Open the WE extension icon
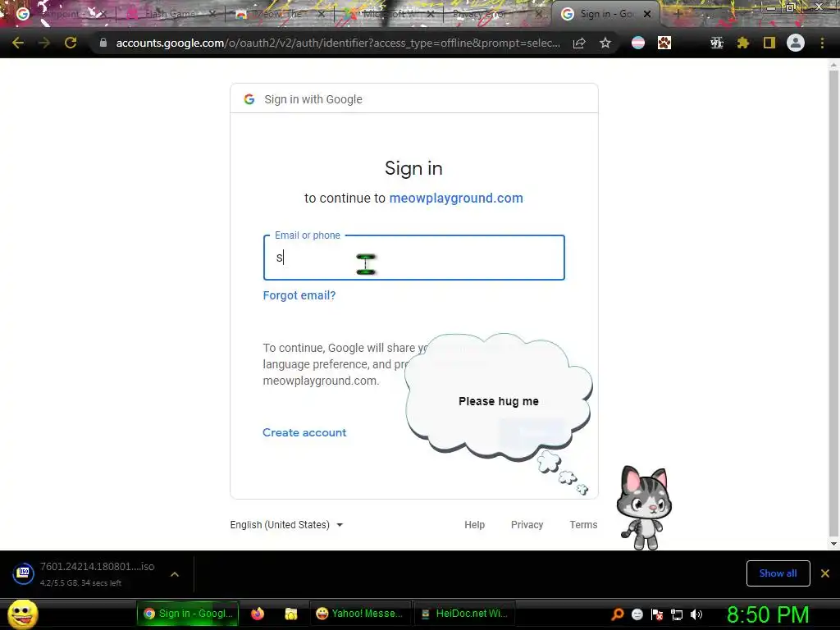 point(716,43)
